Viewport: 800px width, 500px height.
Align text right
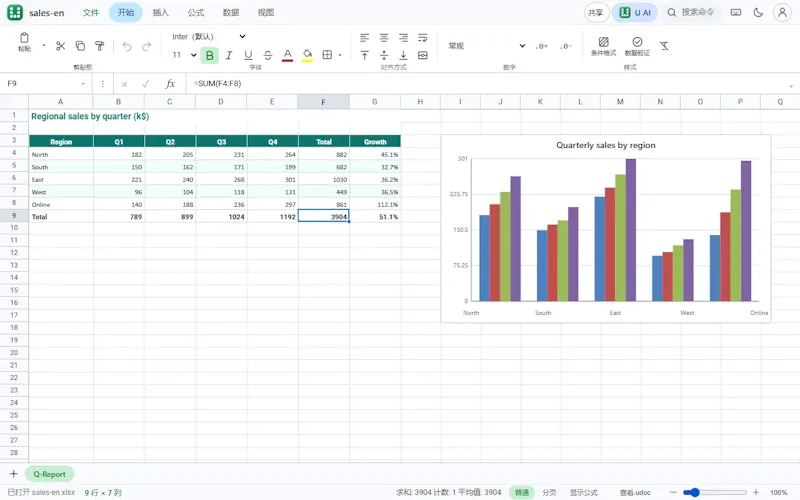coord(403,38)
